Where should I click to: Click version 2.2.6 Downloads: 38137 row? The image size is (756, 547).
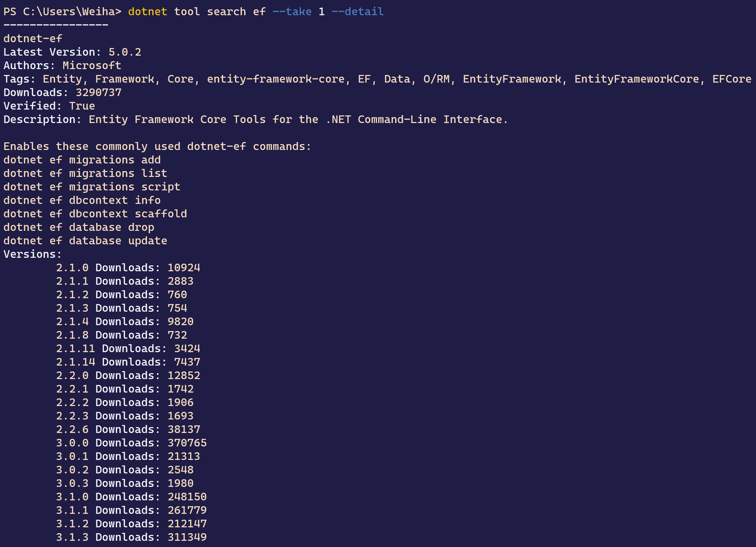(x=128, y=429)
